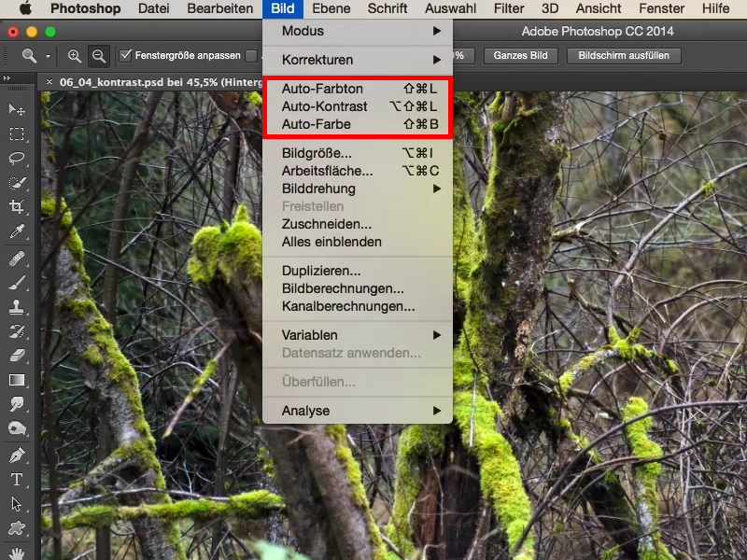Select the Brush tool
Screen dimensions: 747x560
[17, 283]
